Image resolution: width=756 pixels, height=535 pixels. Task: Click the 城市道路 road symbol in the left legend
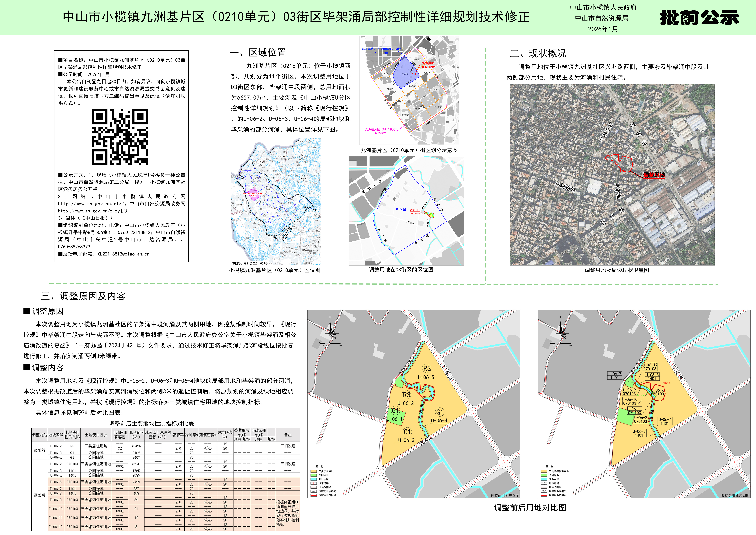click(x=314, y=483)
